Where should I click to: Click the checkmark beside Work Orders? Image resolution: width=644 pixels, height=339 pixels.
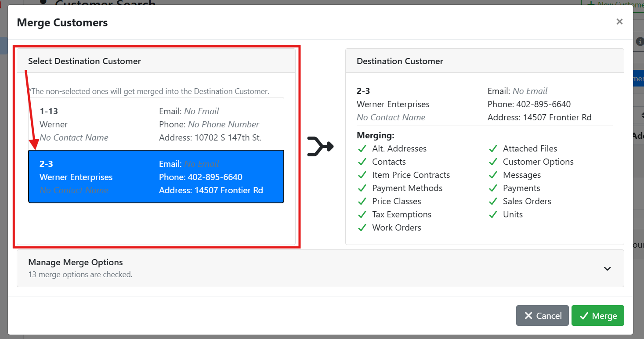click(362, 228)
